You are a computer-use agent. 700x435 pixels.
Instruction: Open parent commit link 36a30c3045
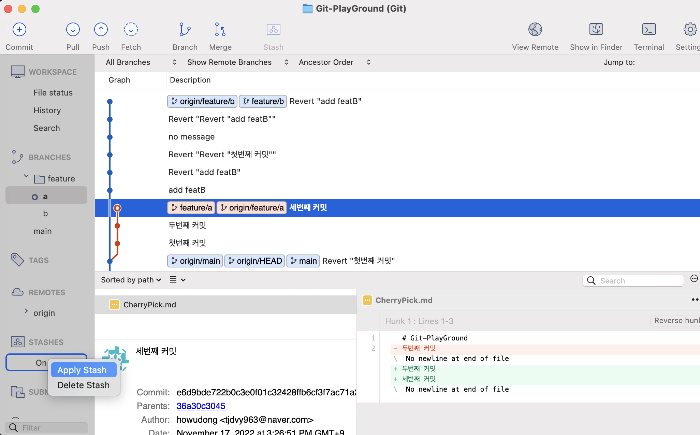coord(201,406)
